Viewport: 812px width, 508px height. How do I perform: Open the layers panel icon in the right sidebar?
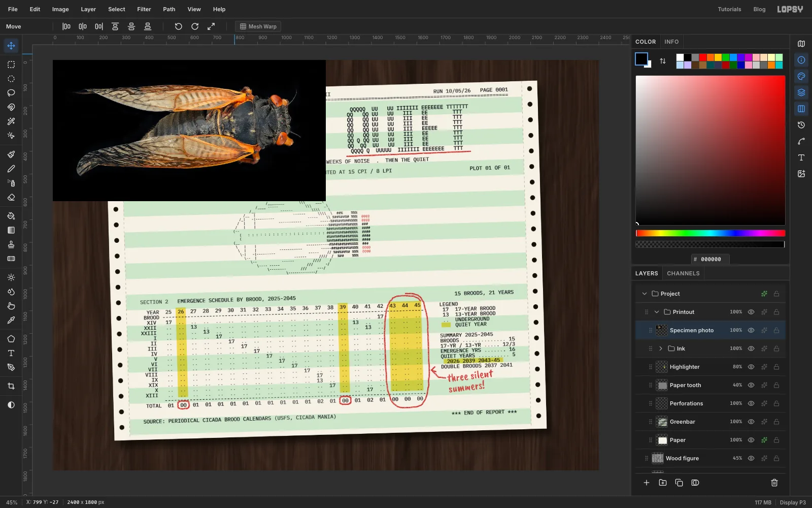pos(801,92)
